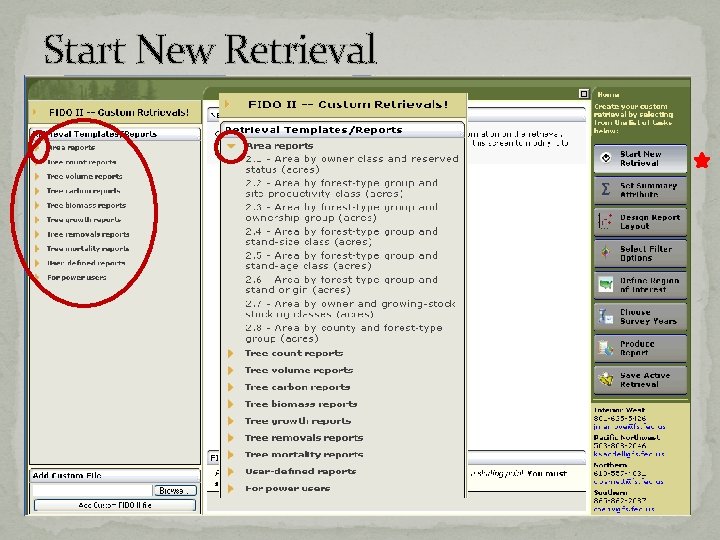
Task: Expand Tree count reports arrow in enlarged panel
Action: point(231,353)
